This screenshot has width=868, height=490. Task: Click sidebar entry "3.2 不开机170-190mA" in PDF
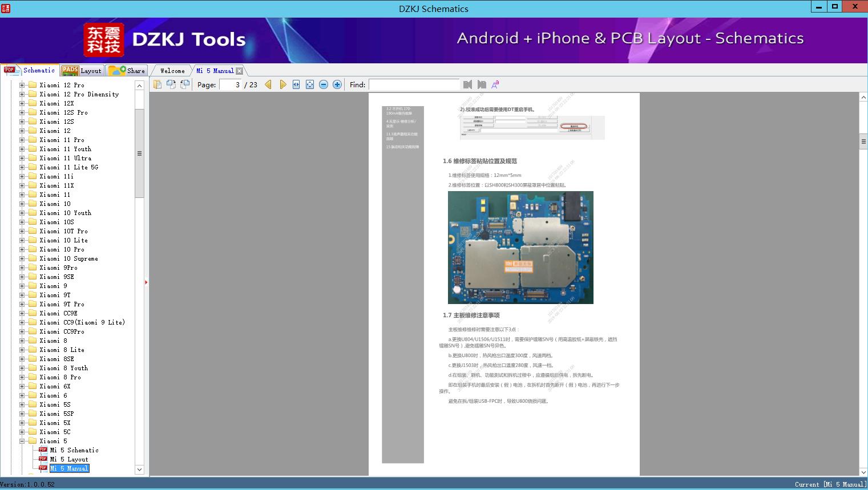[x=399, y=111]
